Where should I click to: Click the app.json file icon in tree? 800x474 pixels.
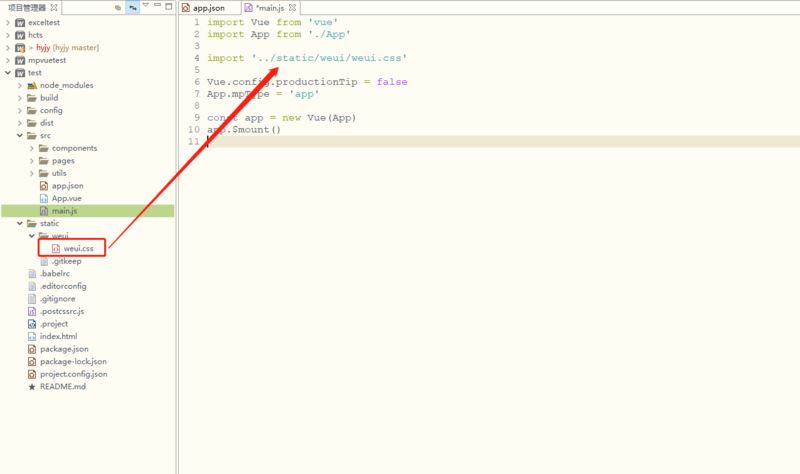[x=44, y=186]
